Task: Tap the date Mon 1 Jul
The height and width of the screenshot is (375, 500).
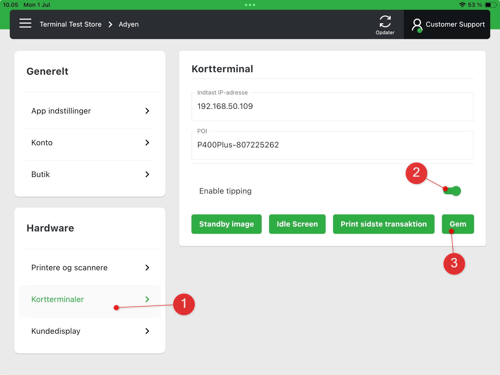Action: point(37,5)
